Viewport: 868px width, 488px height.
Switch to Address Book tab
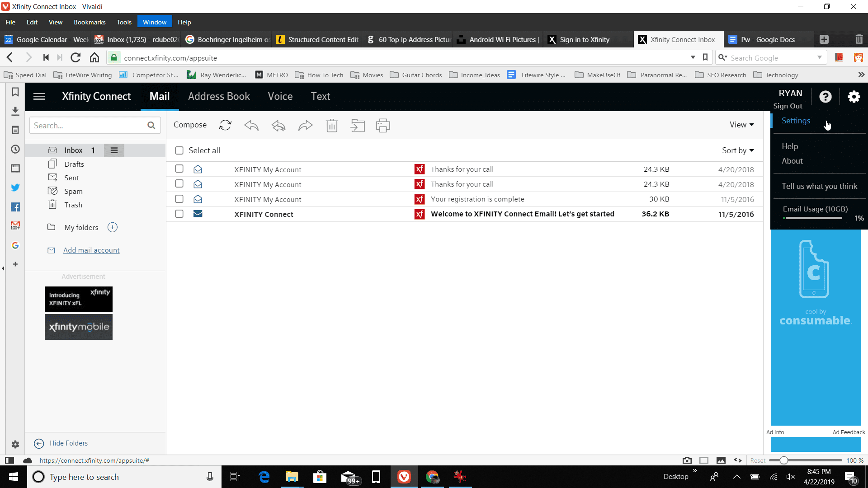pyautogui.click(x=219, y=96)
